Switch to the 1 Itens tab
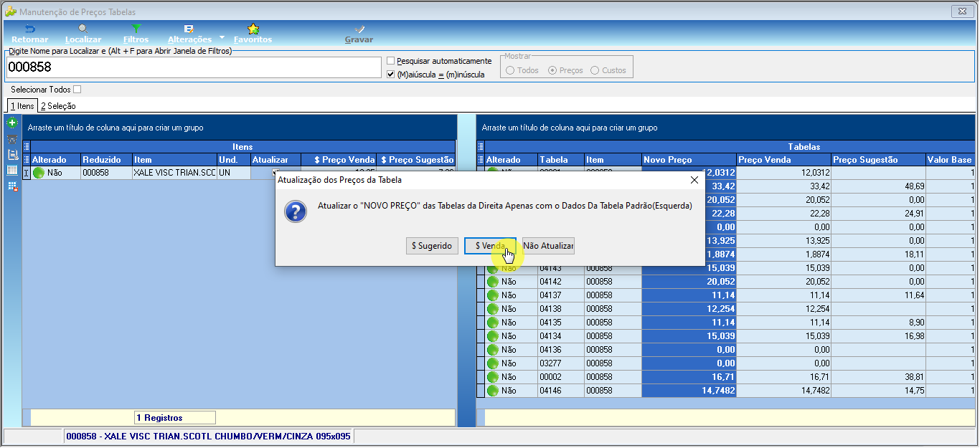Screen dimensions: 980x448 coord(22,106)
